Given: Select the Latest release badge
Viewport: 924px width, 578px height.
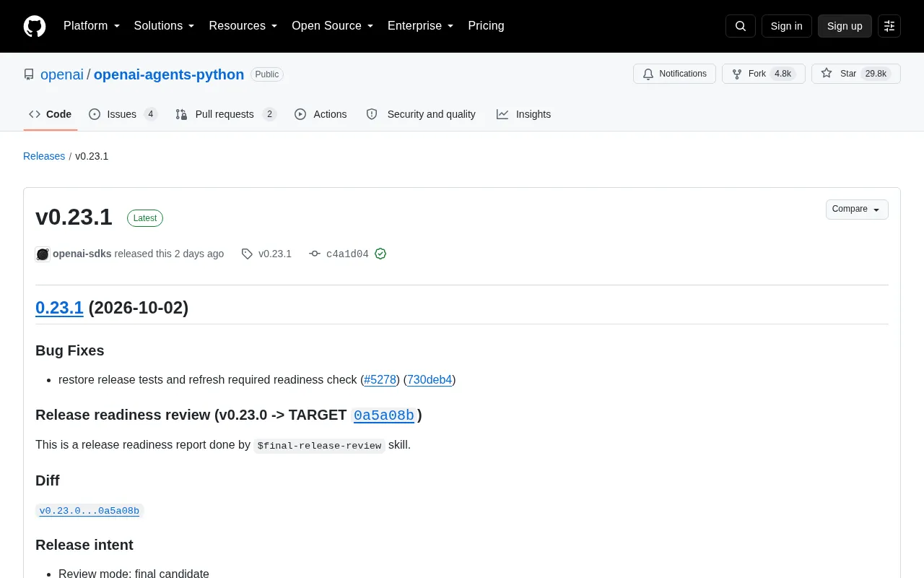Looking at the screenshot, I should click(145, 218).
